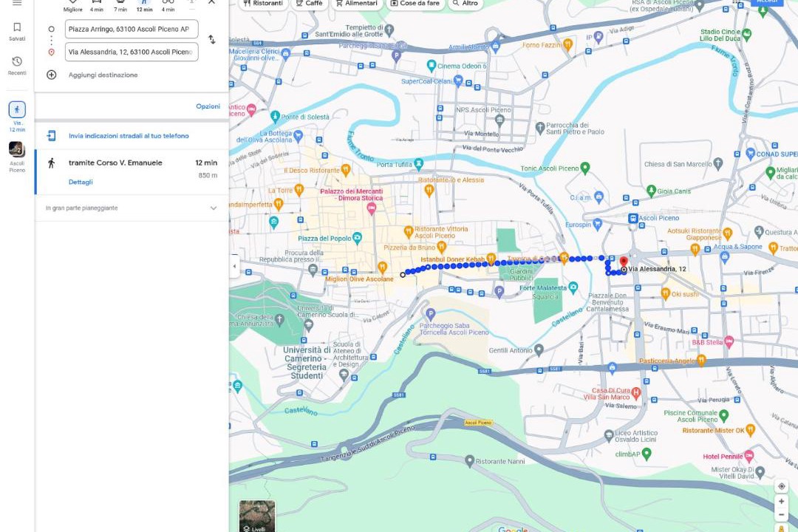Filter map by Alimentari chip
Screen dimensions: 798x532
pos(357,3)
